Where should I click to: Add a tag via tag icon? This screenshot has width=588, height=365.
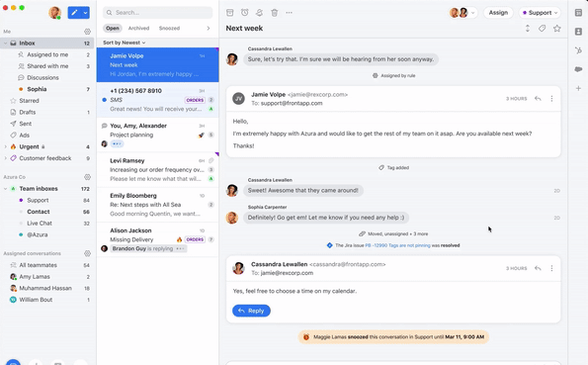tap(542, 28)
